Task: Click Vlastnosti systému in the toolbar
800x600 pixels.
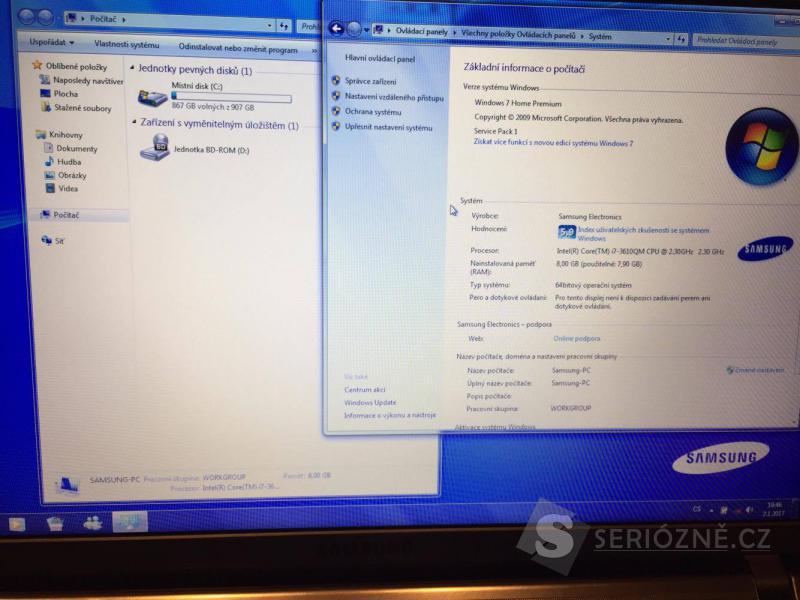Action: pos(127,44)
